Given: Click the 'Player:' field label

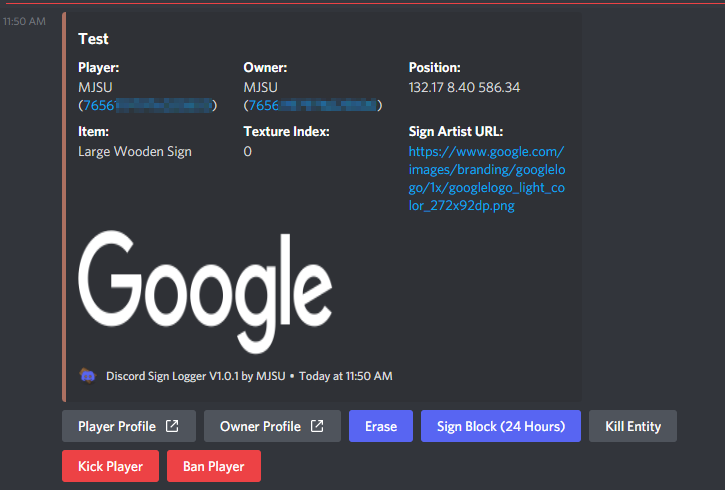Looking at the screenshot, I should click(99, 67).
